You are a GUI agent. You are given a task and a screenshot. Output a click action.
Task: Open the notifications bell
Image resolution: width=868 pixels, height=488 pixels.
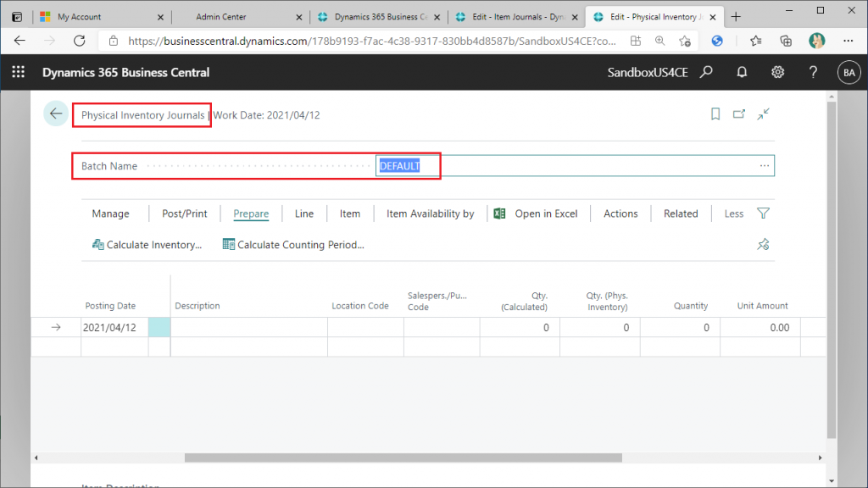click(x=742, y=72)
